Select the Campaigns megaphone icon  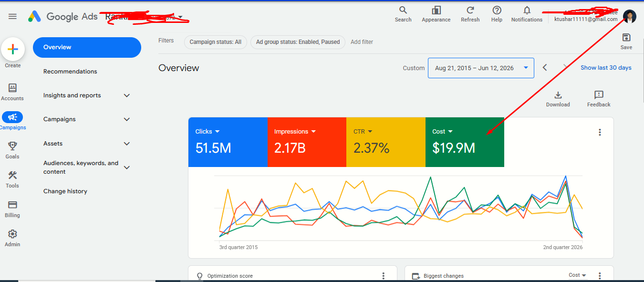click(x=12, y=117)
